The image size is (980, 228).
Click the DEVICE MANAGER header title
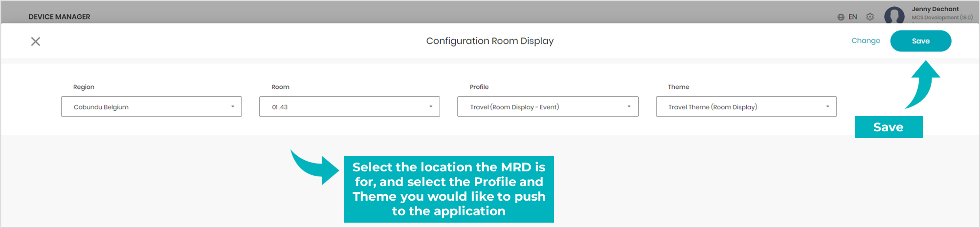tap(59, 17)
